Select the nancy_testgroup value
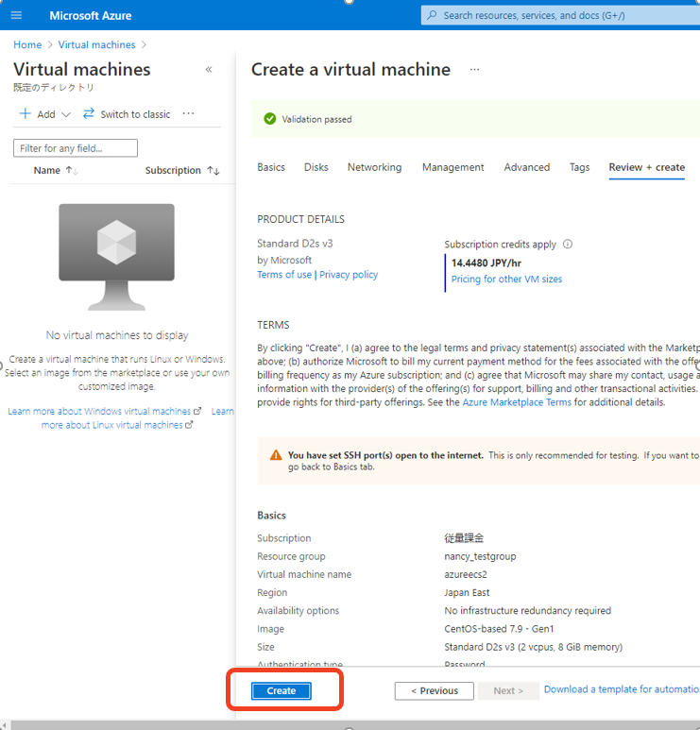700x730 pixels. pos(480,556)
